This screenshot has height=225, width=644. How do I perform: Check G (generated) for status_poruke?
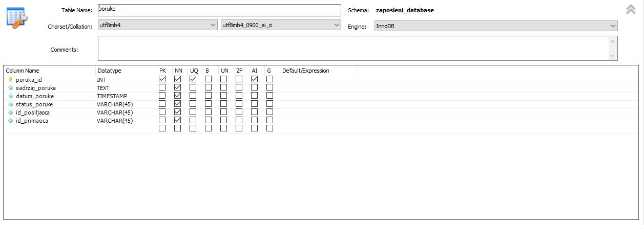click(270, 104)
